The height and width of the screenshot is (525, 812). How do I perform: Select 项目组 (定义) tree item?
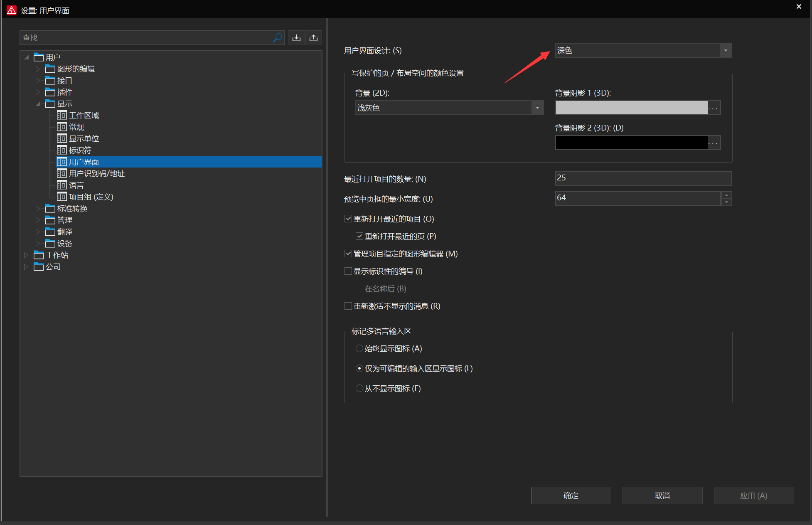tap(91, 197)
